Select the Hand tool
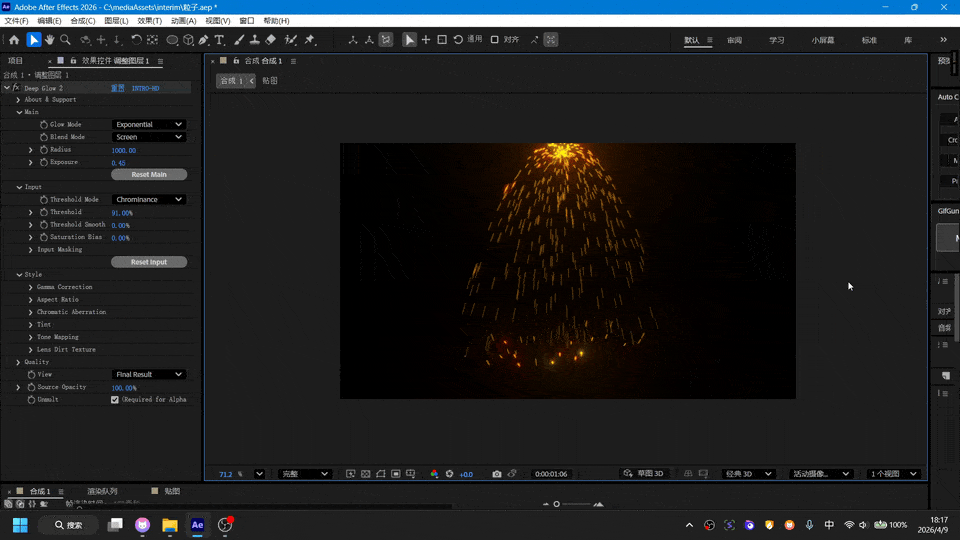This screenshot has height=540, width=960. click(x=49, y=40)
